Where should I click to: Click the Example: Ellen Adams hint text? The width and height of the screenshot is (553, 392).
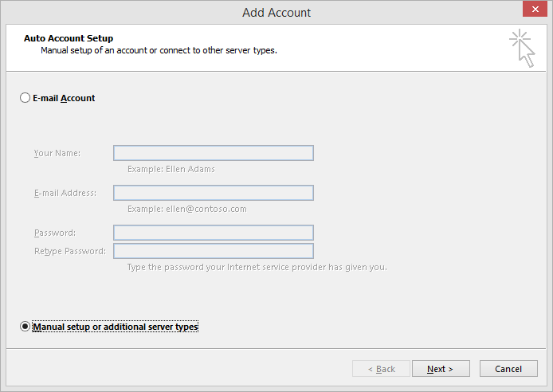171,169
